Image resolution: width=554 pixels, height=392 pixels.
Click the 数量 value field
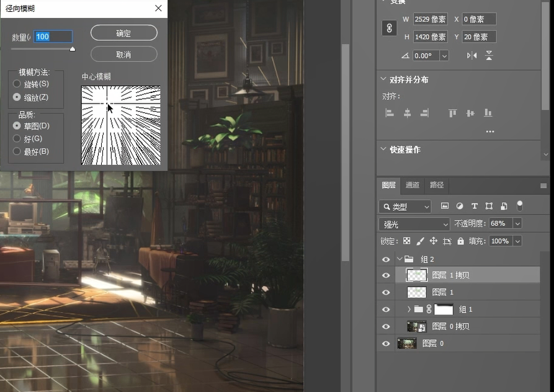coord(53,37)
